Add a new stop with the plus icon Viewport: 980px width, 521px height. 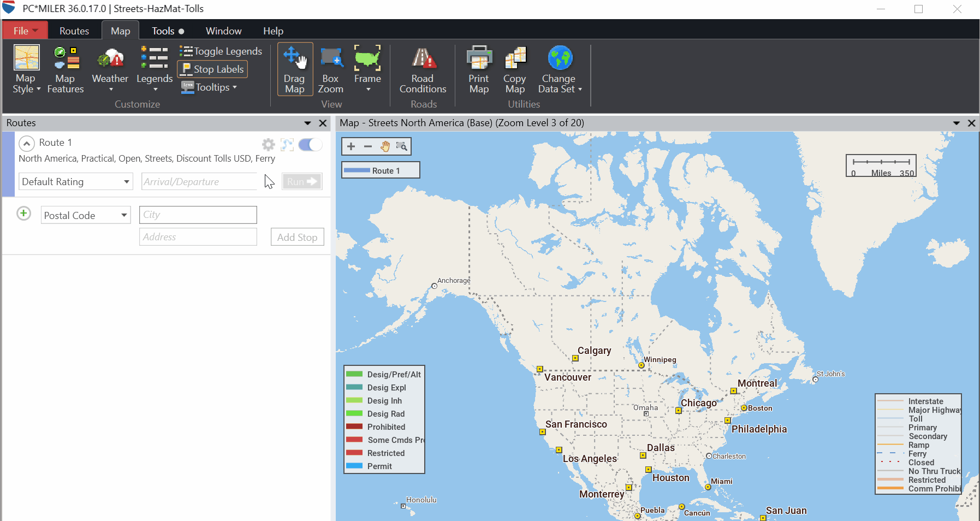pyautogui.click(x=23, y=213)
